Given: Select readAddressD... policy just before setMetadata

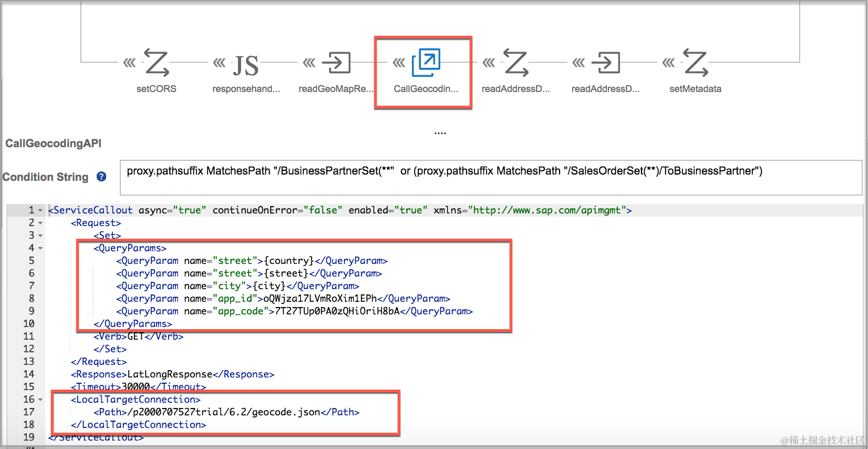Looking at the screenshot, I should click(x=606, y=63).
